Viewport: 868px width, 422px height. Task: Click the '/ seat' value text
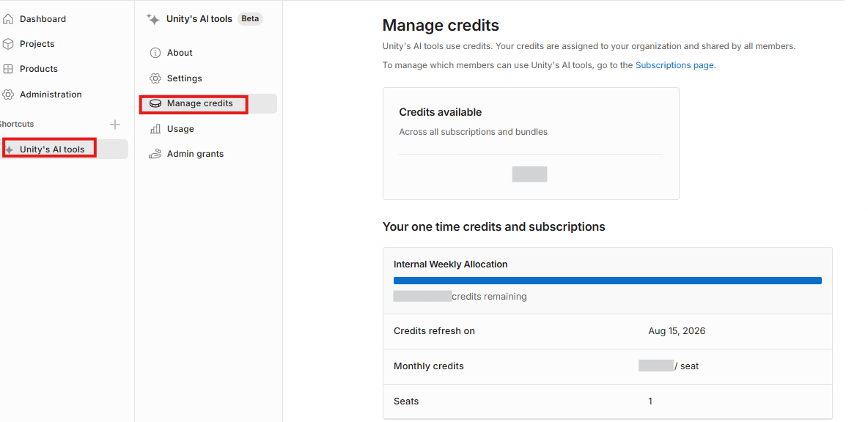(x=686, y=366)
